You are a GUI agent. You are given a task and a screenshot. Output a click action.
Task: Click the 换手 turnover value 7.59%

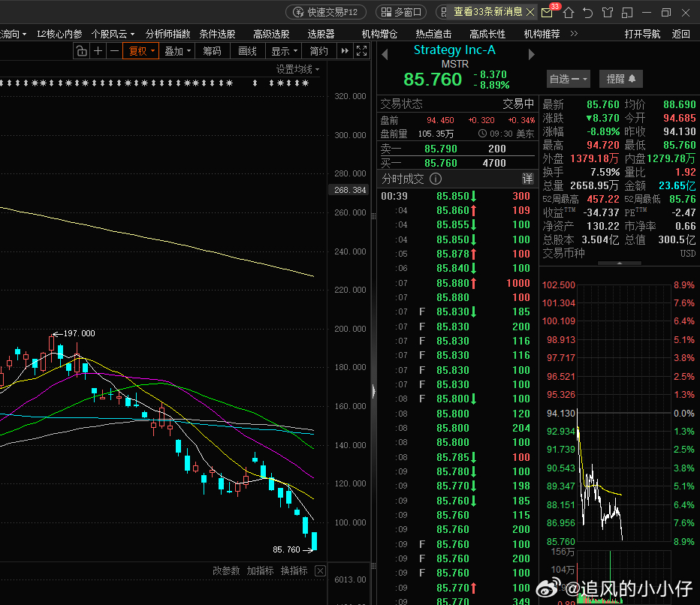pyautogui.click(x=605, y=172)
